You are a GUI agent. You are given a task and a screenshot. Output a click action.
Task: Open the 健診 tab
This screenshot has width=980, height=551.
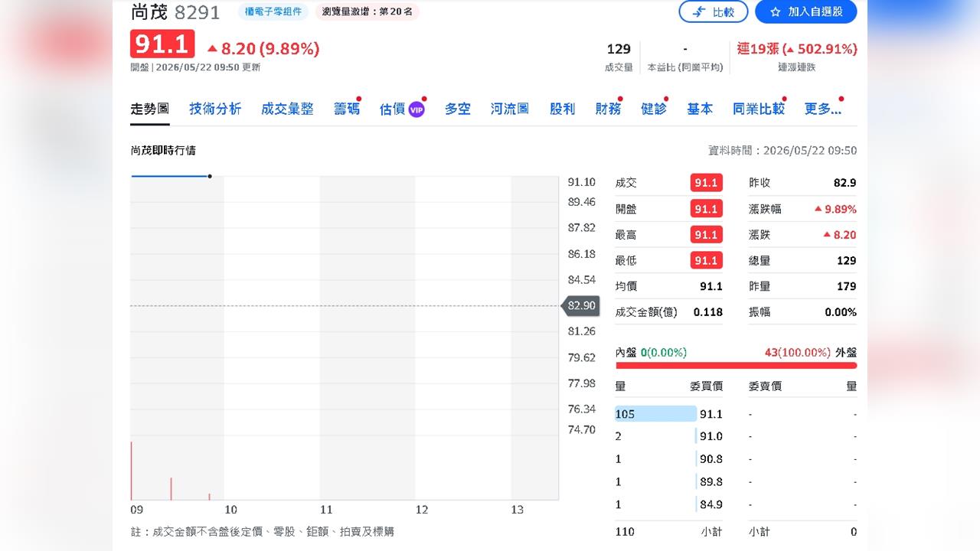(x=653, y=109)
